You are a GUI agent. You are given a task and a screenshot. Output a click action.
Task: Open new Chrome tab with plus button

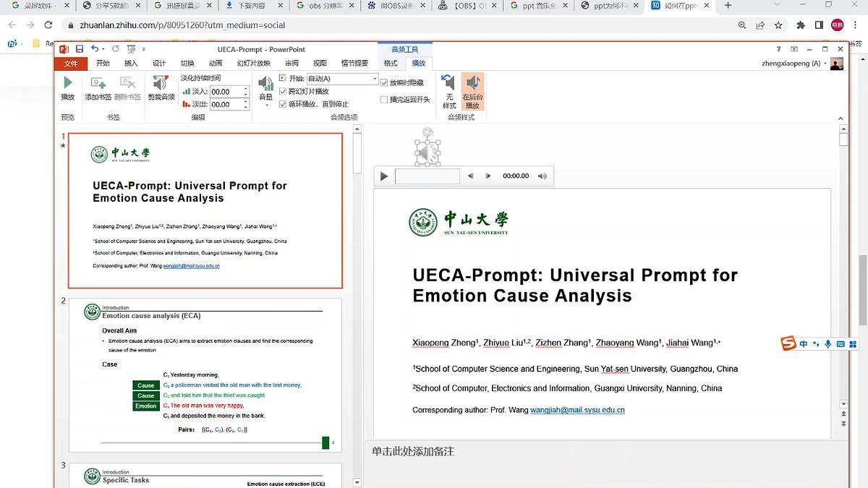tap(728, 6)
